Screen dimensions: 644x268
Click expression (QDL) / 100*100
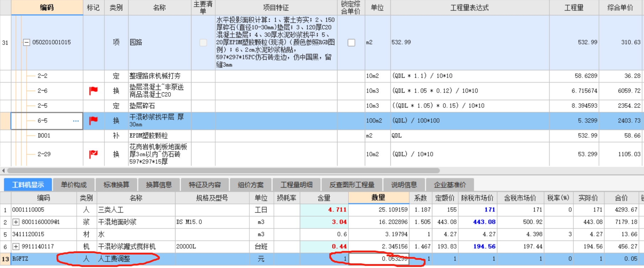(416, 121)
